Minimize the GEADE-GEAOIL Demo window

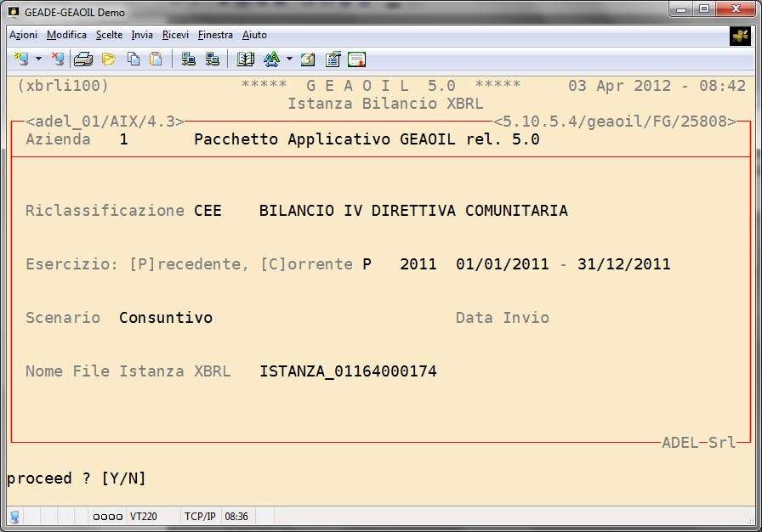coord(681,9)
